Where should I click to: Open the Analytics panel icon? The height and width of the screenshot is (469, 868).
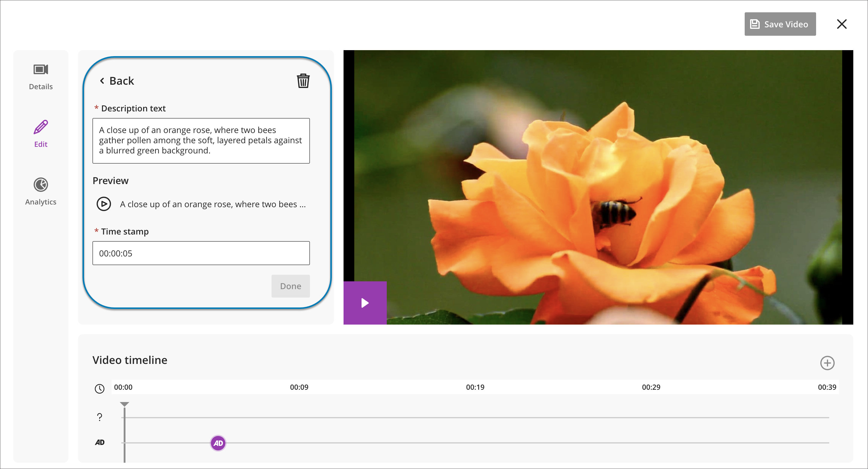point(41,184)
